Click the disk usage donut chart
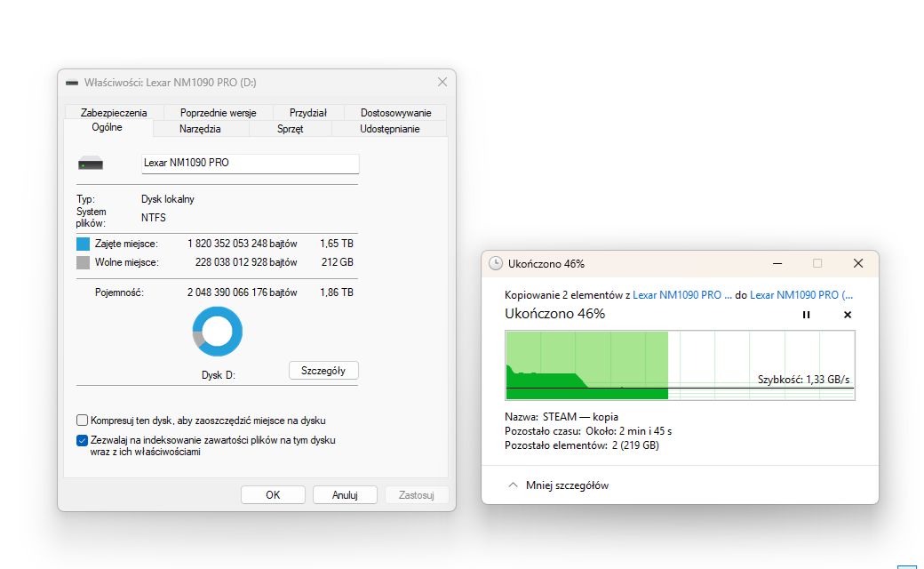 coord(218,332)
